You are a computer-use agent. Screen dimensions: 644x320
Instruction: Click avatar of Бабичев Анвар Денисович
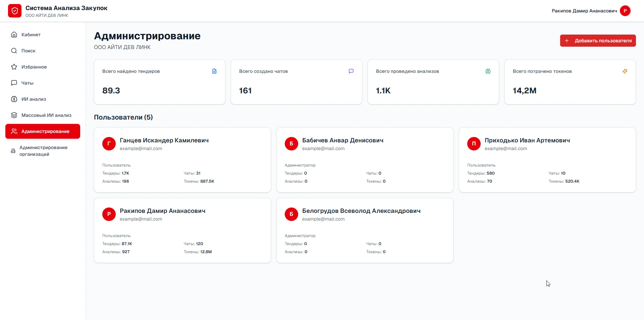click(291, 143)
